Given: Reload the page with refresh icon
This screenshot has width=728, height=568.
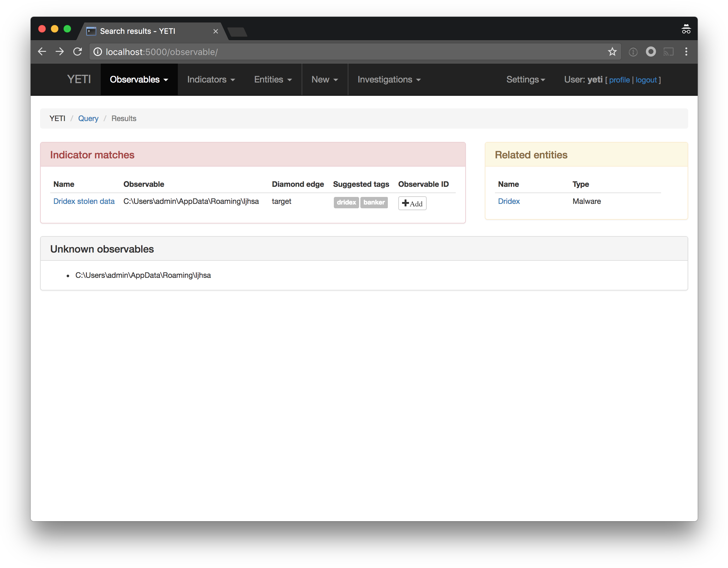Looking at the screenshot, I should [77, 52].
